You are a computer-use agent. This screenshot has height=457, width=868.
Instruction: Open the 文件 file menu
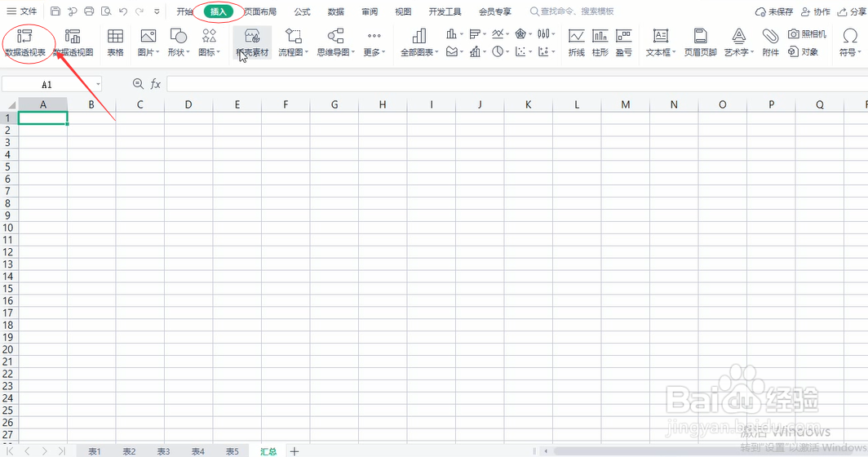click(21, 11)
